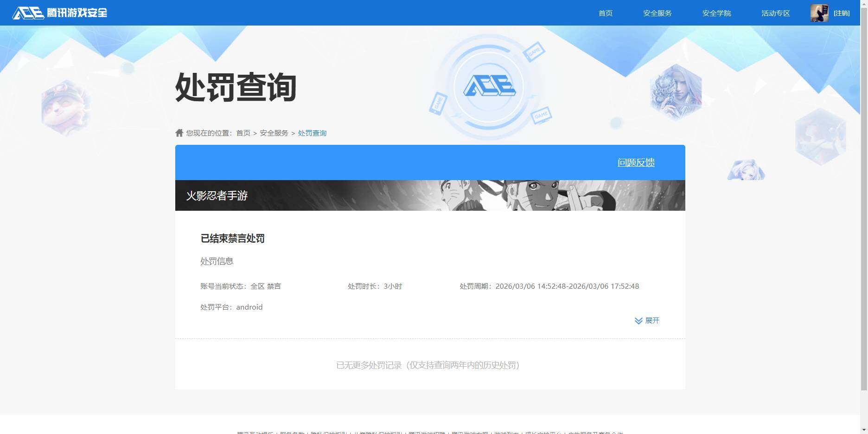Click the page vertical scrollbar
Viewport: 868px width, 434px height.
pyautogui.click(x=864, y=200)
